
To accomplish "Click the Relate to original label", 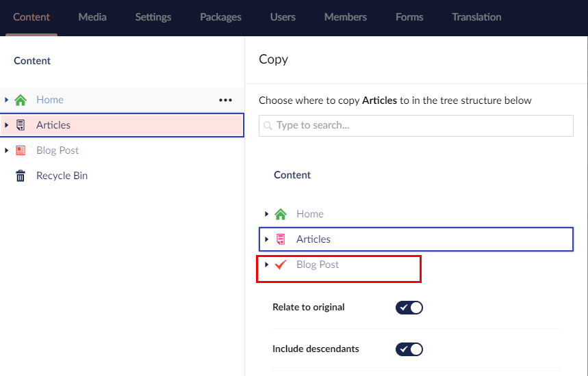I will (308, 308).
